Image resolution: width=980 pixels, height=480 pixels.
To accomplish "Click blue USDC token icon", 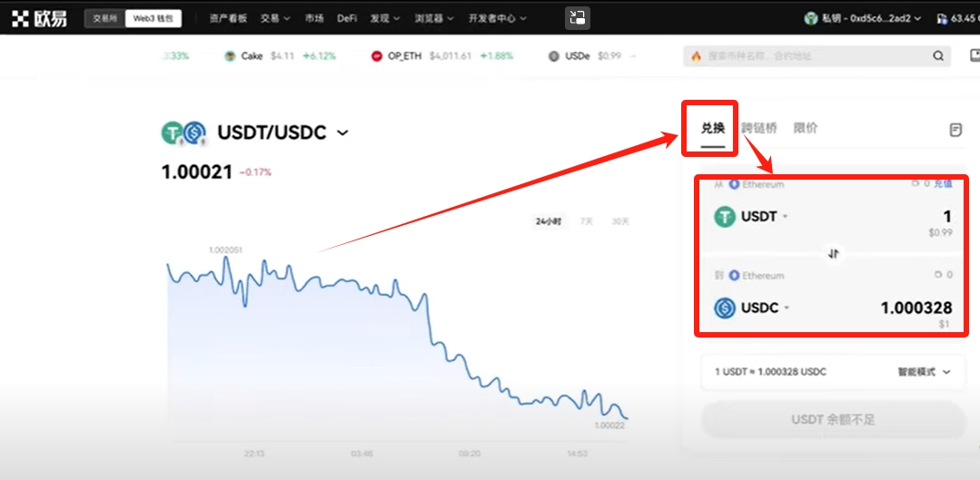I will [725, 308].
